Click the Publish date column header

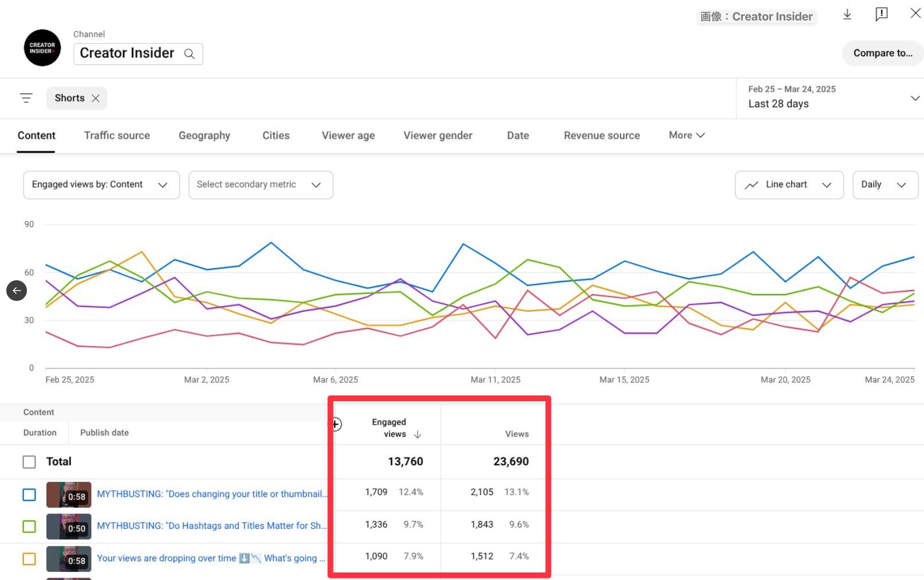pos(104,433)
